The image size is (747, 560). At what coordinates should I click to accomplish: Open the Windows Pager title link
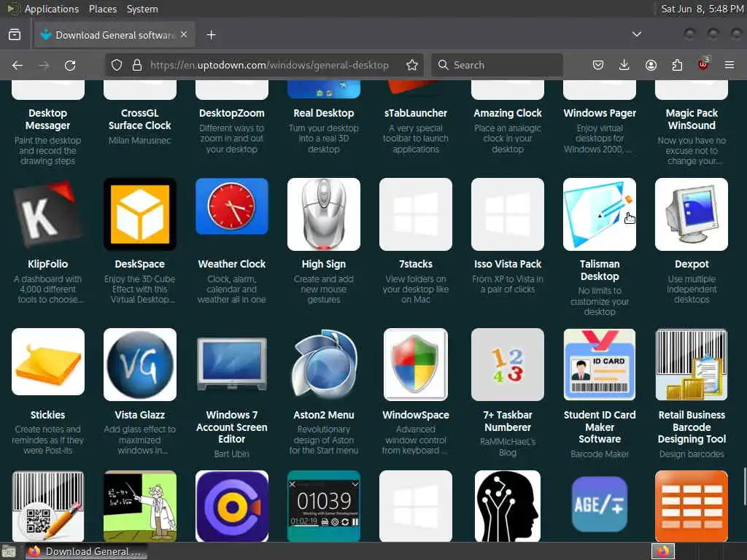click(x=600, y=113)
